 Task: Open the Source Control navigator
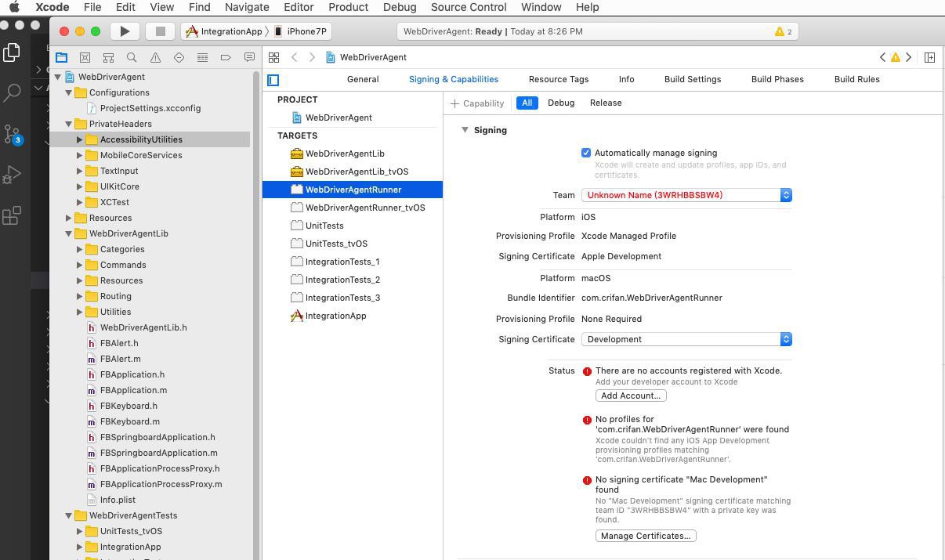85,57
